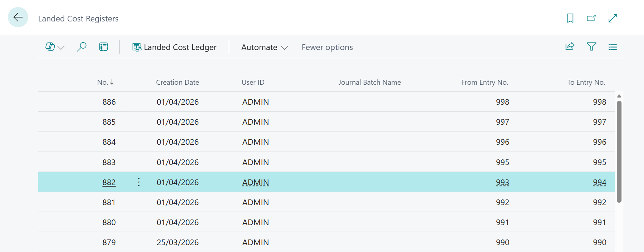
Task: Open the search magnifier icon
Action: [x=82, y=47]
